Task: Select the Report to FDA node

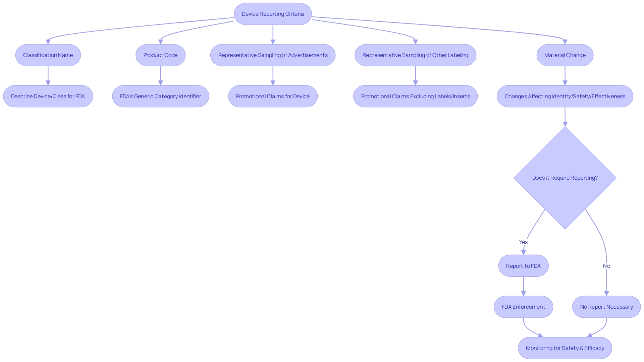Action: click(x=523, y=265)
